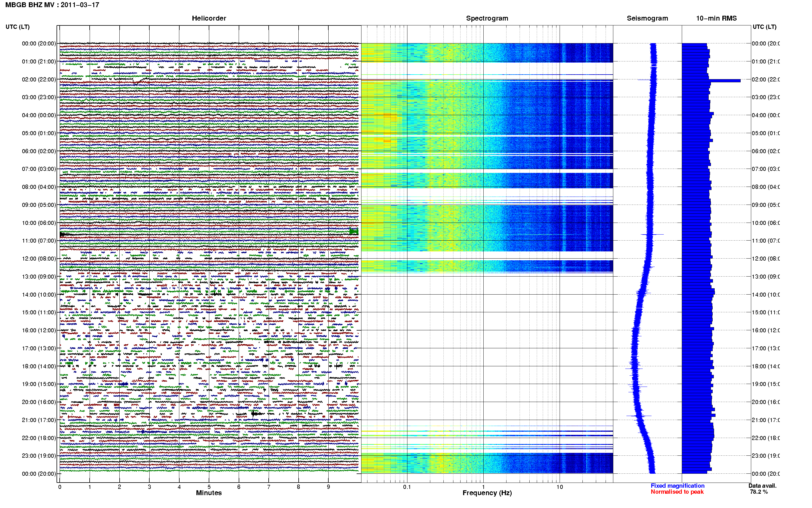
Task: Click the seismogram spike near 20:45
Action: coord(639,416)
